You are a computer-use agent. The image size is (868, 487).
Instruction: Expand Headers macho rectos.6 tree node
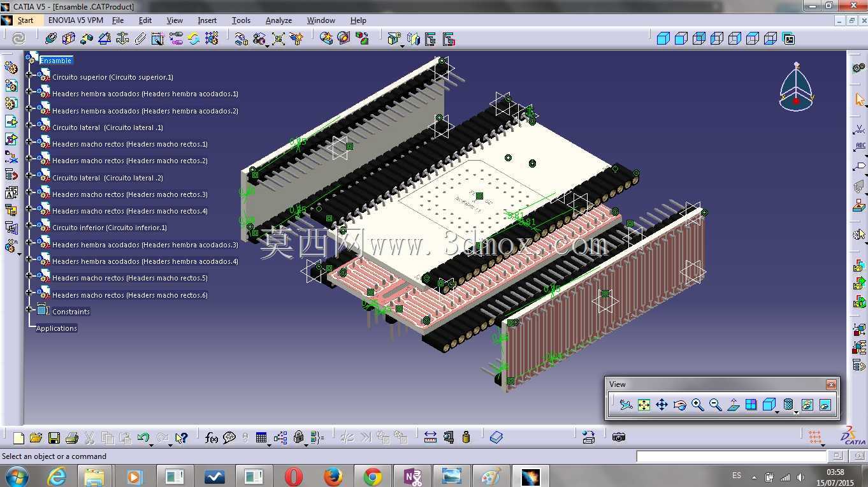click(29, 293)
